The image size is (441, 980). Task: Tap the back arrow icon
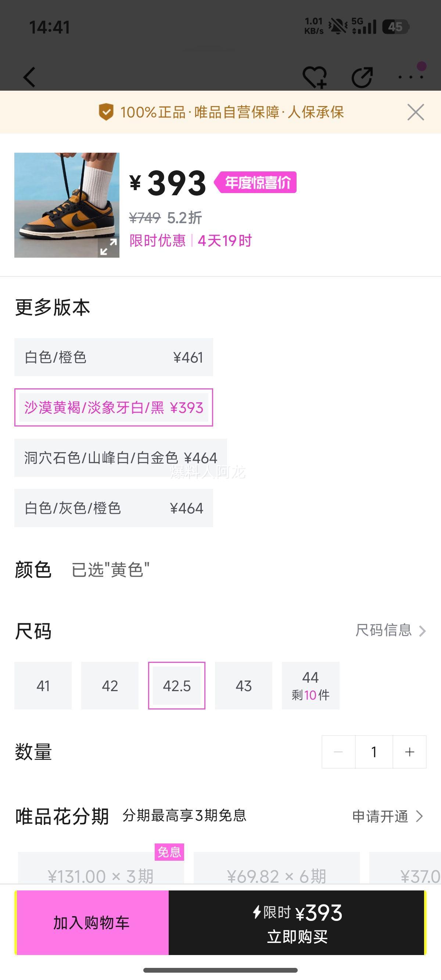click(30, 77)
